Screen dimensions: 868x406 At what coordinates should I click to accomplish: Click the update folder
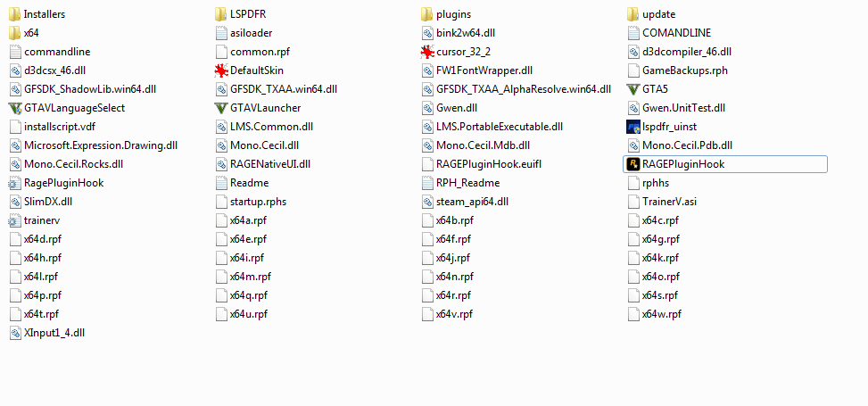(651, 14)
